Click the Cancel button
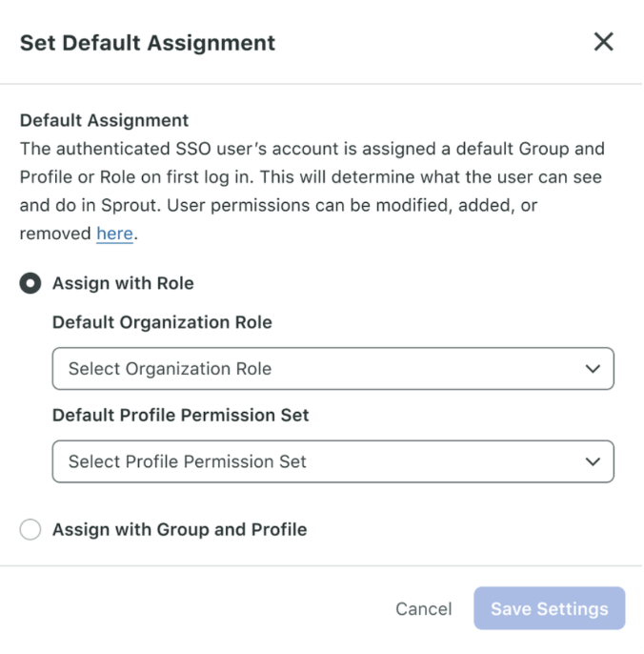 click(x=424, y=609)
